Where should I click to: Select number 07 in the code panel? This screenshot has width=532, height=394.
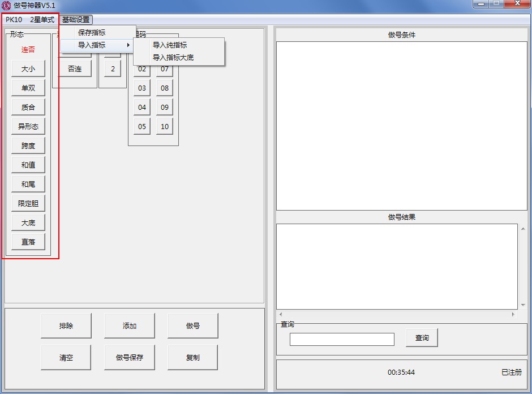tap(165, 69)
